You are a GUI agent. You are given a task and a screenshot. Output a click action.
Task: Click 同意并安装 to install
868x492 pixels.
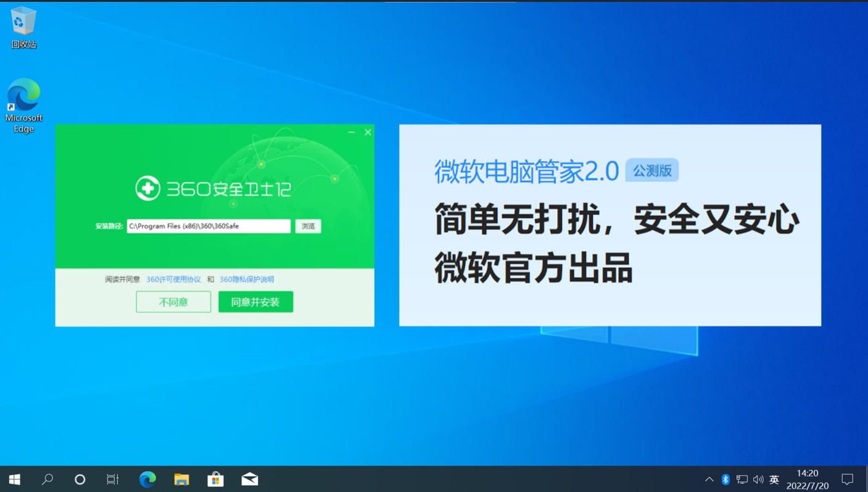point(255,302)
